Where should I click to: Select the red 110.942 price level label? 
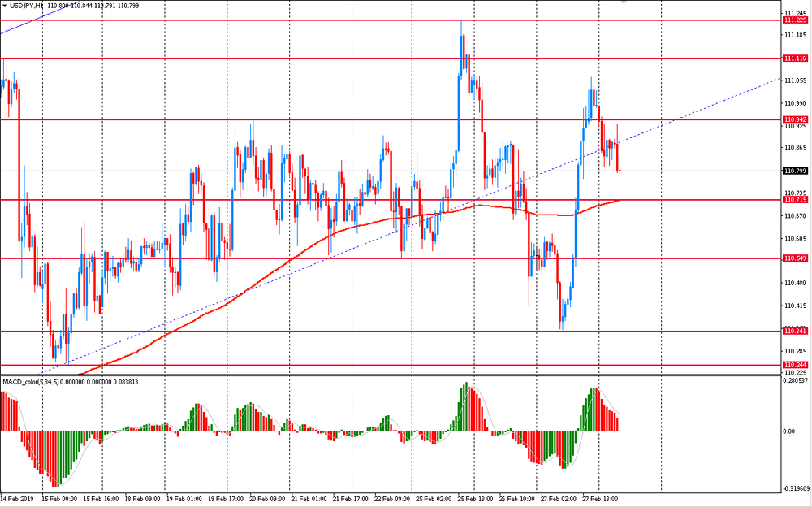pos(795,119)
